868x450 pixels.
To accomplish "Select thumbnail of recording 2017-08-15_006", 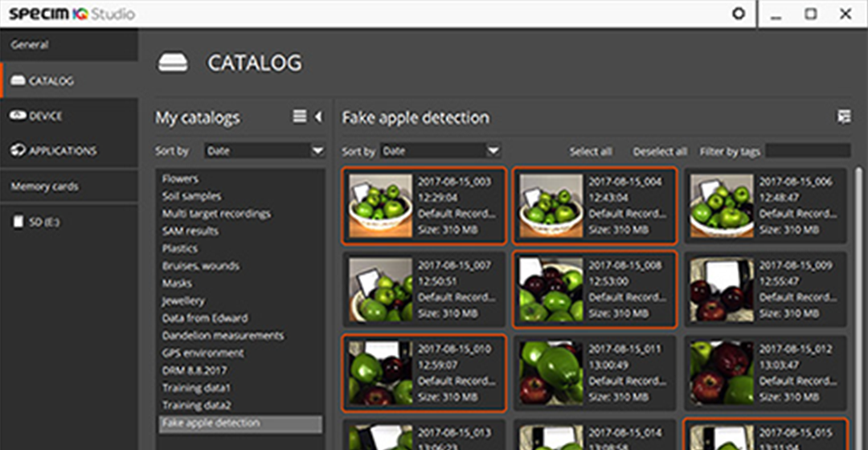I will (x=721, y=206).
